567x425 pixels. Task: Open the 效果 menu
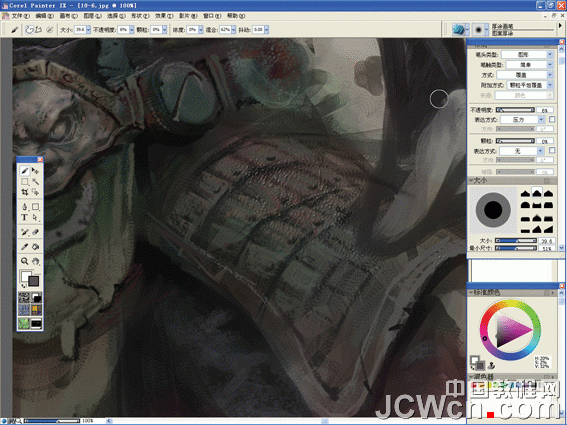point(164,16)
